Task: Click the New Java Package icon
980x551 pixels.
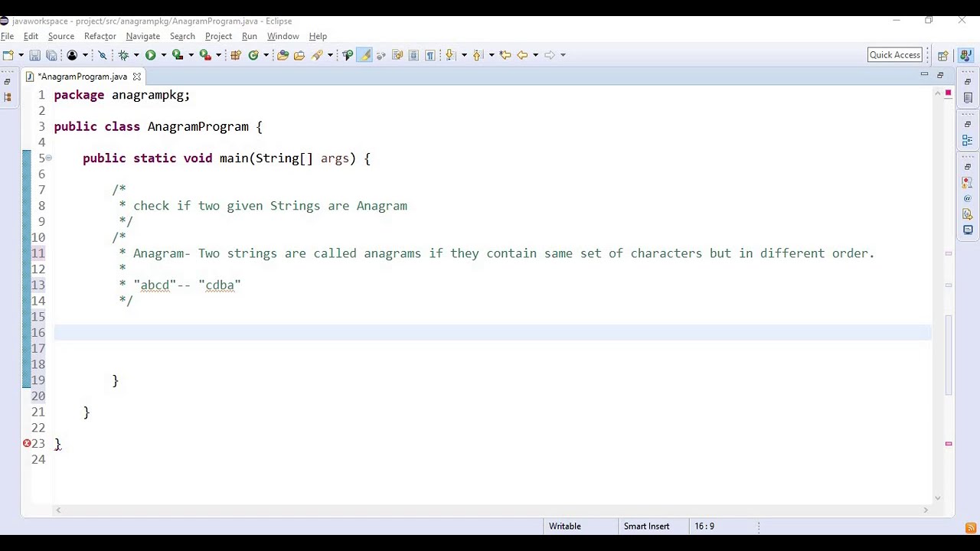Action: pyautogui.click(x=235, y=55)
